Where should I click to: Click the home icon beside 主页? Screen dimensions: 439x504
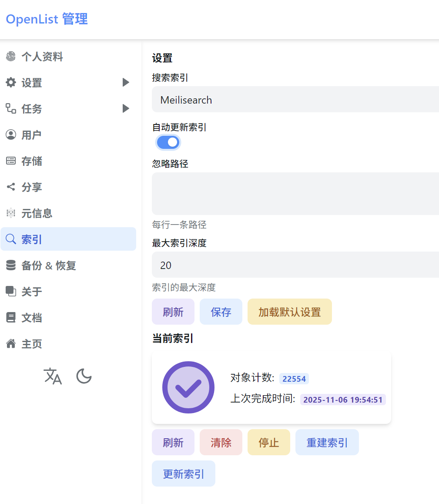[x=10, y=344]
